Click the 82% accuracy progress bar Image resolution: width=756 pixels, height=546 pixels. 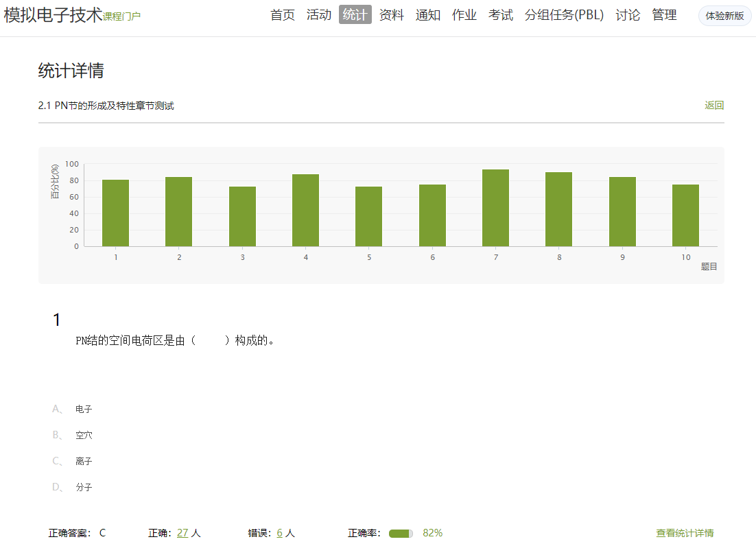click(401, 534)
